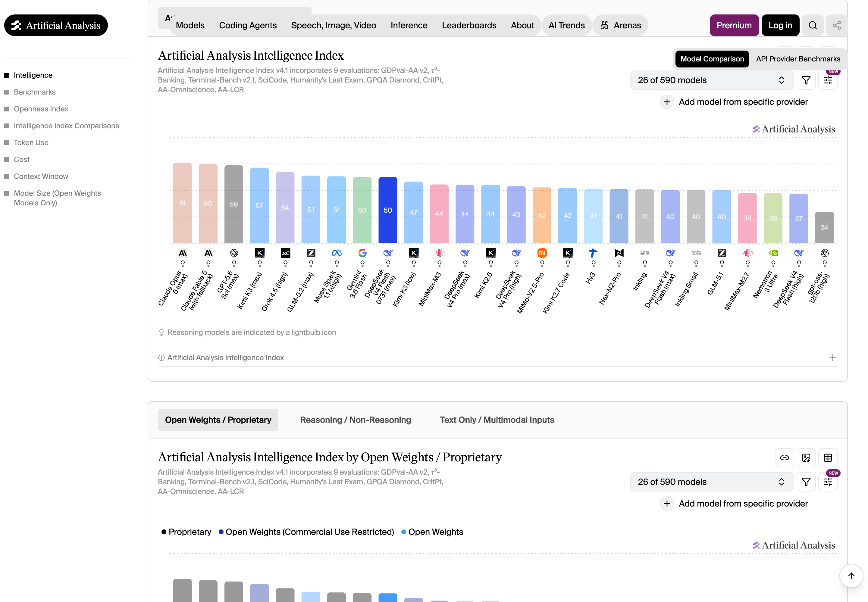
Task: Click the lightbulb icon under Claude Opus 5
Action: tap(182, 263)
